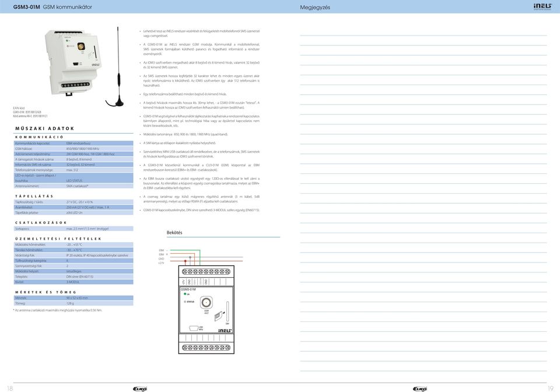This screenshot has width=560, height=392.
Task: Click the 'SMA csatlakozó*' table value
Action: coord(77,186)
